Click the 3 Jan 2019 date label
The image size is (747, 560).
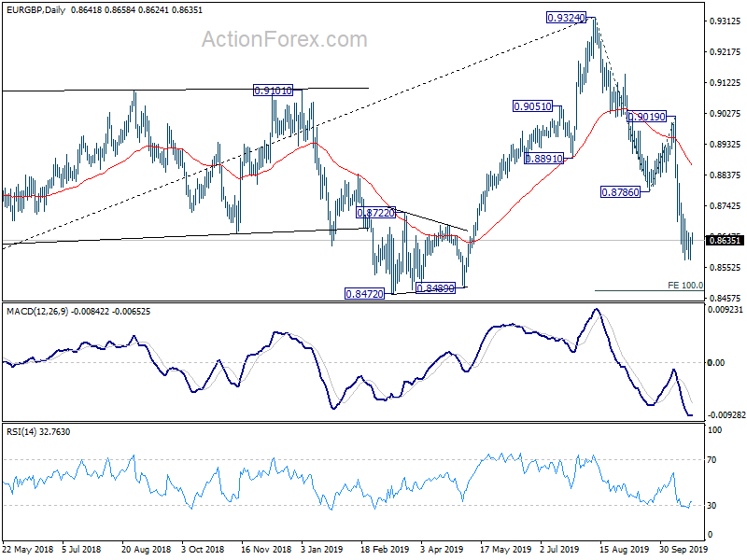pos(321,549)
